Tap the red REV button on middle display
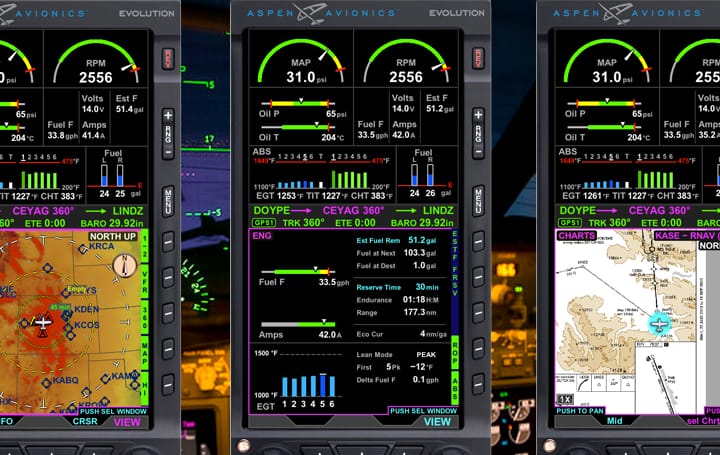Image resolution: width=720 pixels, height=455 pixels. coord(478,58)
